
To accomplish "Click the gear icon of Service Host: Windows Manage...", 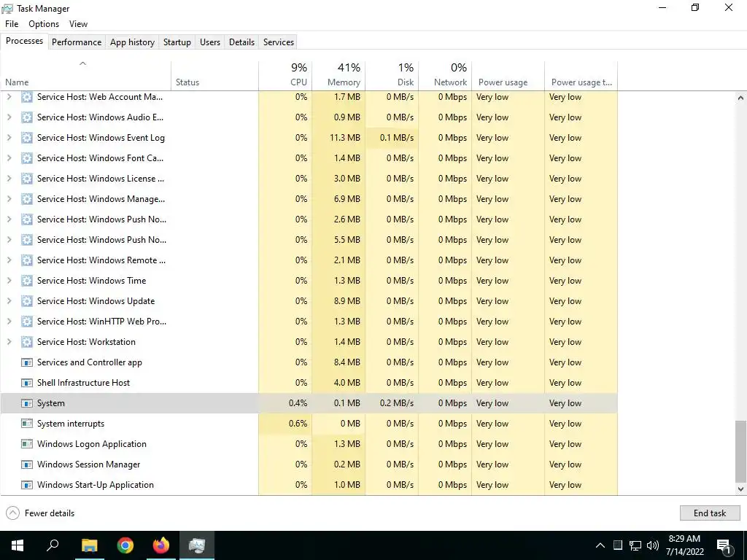I will tap(27, 199).
